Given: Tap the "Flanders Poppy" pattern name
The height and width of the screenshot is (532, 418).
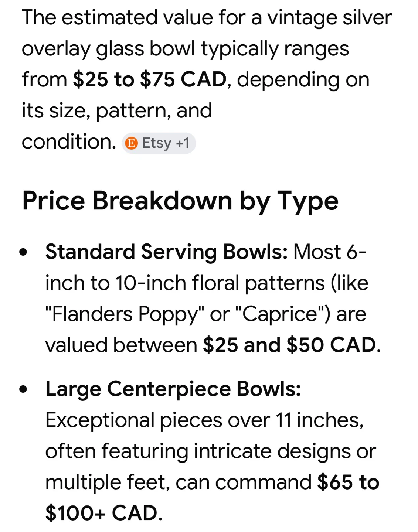Looking at the screenshot, I should tap(125, 314).
